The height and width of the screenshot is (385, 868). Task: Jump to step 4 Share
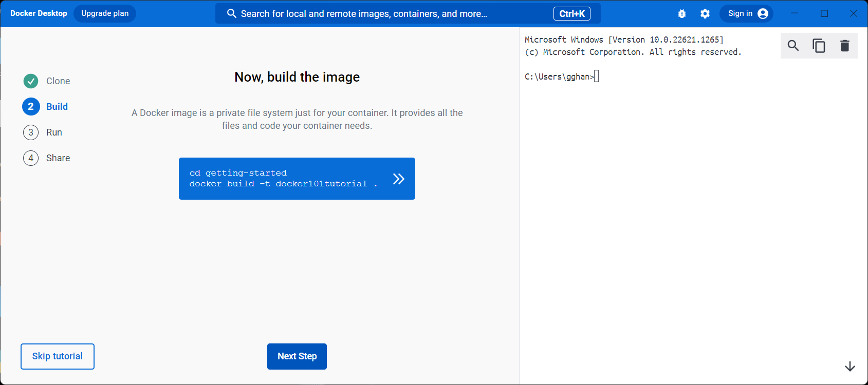pyautogui.click(x=58, y=158)
